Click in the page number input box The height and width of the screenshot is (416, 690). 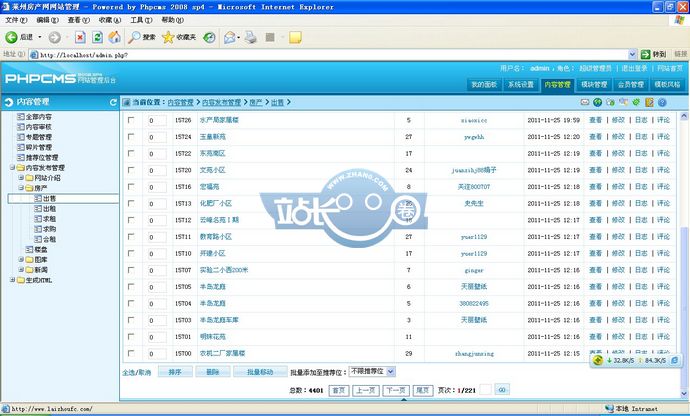tap(485, 390)
